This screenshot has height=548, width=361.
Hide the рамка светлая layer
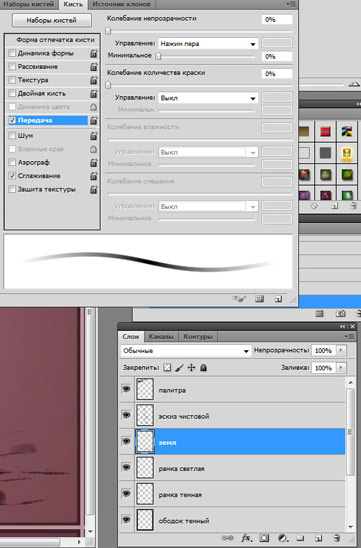pos(126,468)
